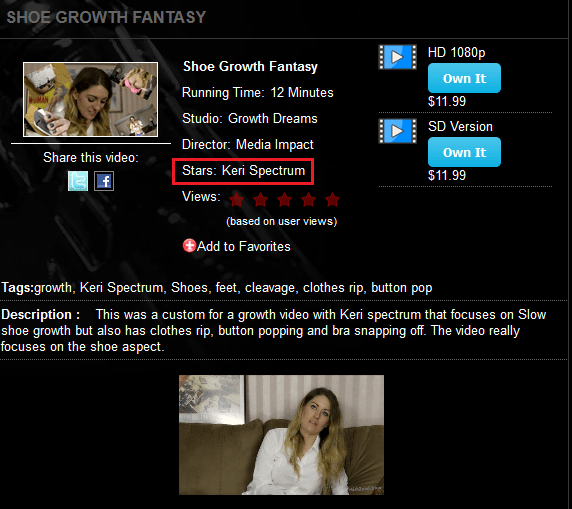Share video via Facebook icon
The height and width of the screenshot is (509, 572).
pos(104,181)
